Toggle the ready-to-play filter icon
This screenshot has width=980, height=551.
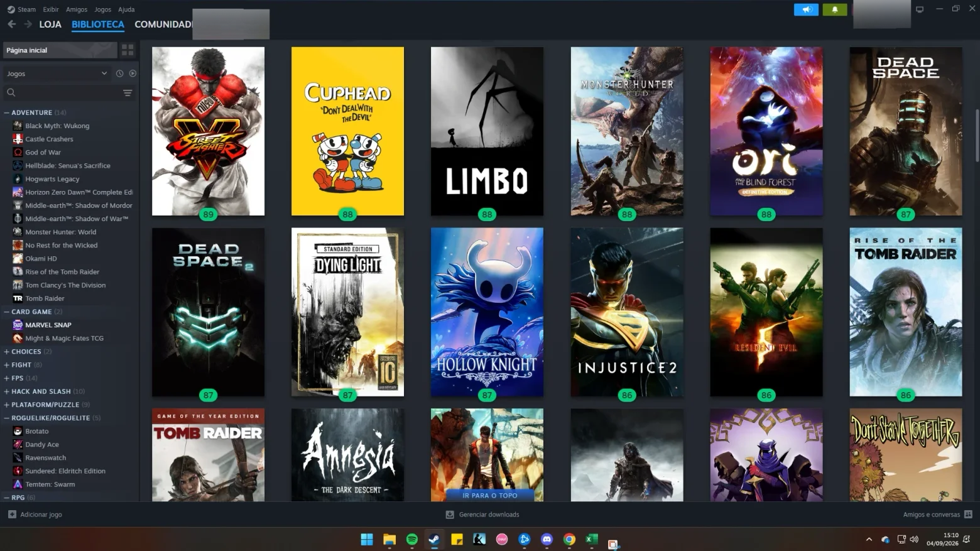(133, 74)
